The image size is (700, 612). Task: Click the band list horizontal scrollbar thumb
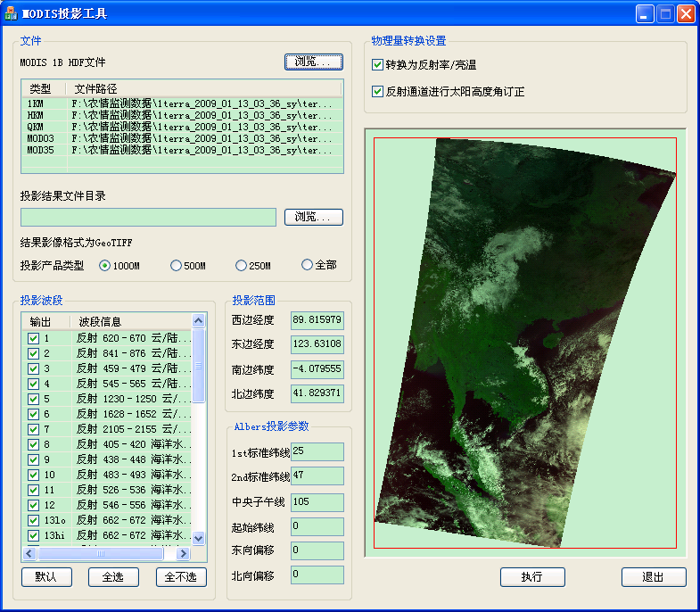[x=101, y=554]
